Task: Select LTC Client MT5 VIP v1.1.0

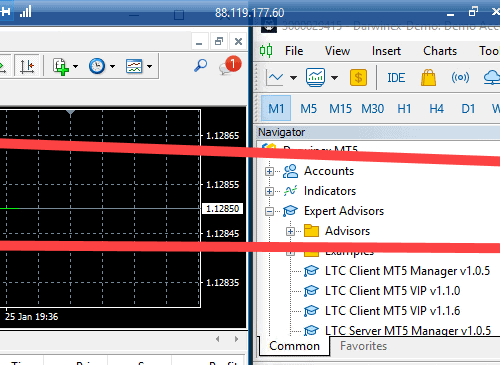Action: (x=392, y=291)
